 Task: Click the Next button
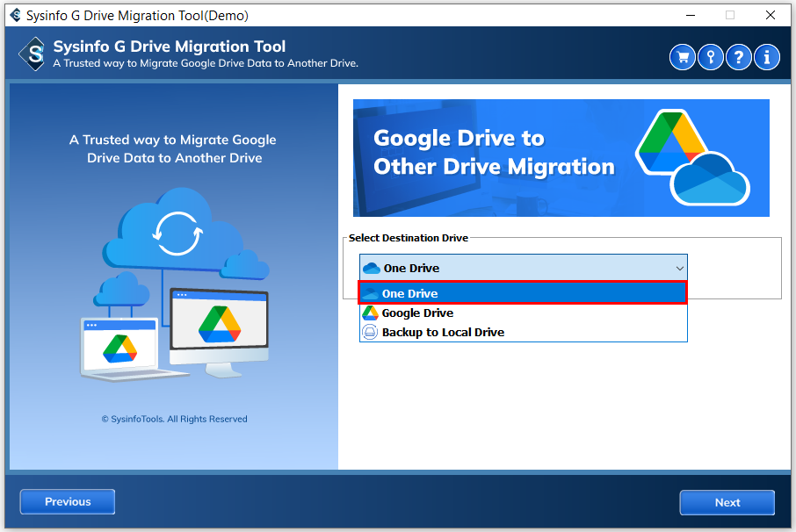(x=727, y=502)
